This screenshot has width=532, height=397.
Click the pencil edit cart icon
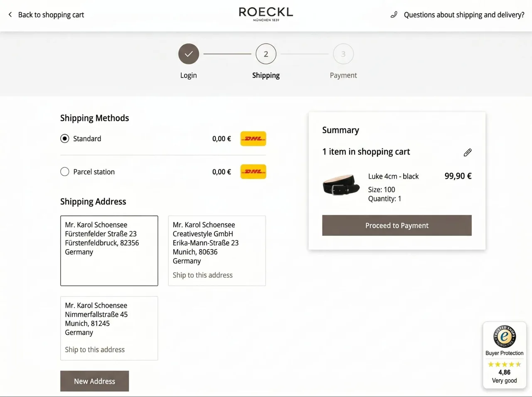(468, 152)
